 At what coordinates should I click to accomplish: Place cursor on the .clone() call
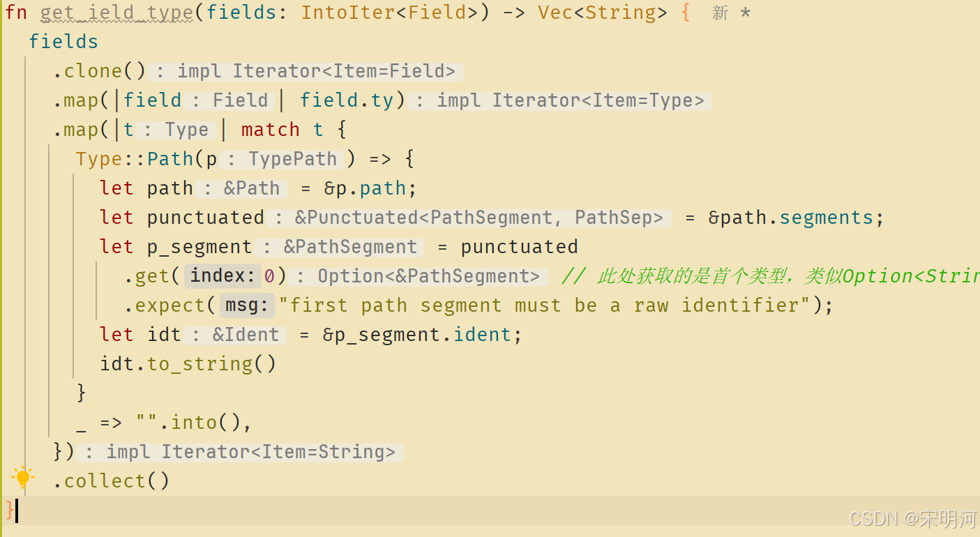[x=99, y=71]
